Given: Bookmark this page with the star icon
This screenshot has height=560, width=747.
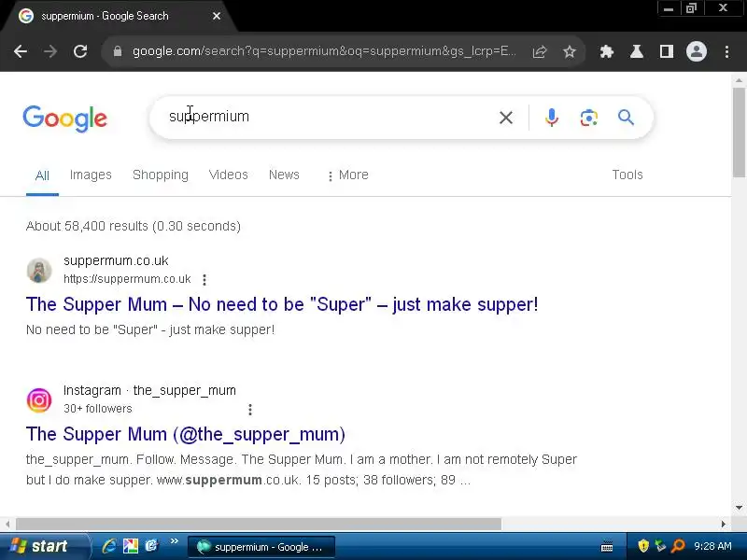Looking at the screenshot, I should click(570, 51).
